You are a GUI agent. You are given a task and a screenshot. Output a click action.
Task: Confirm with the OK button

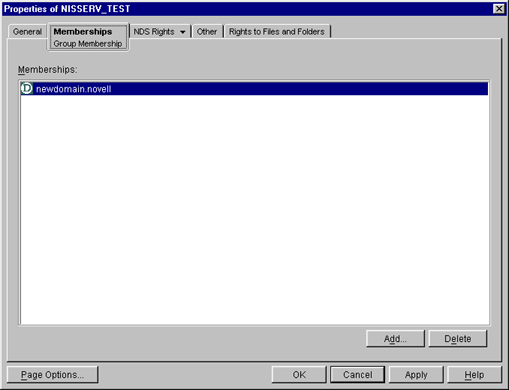coord(299,375)
